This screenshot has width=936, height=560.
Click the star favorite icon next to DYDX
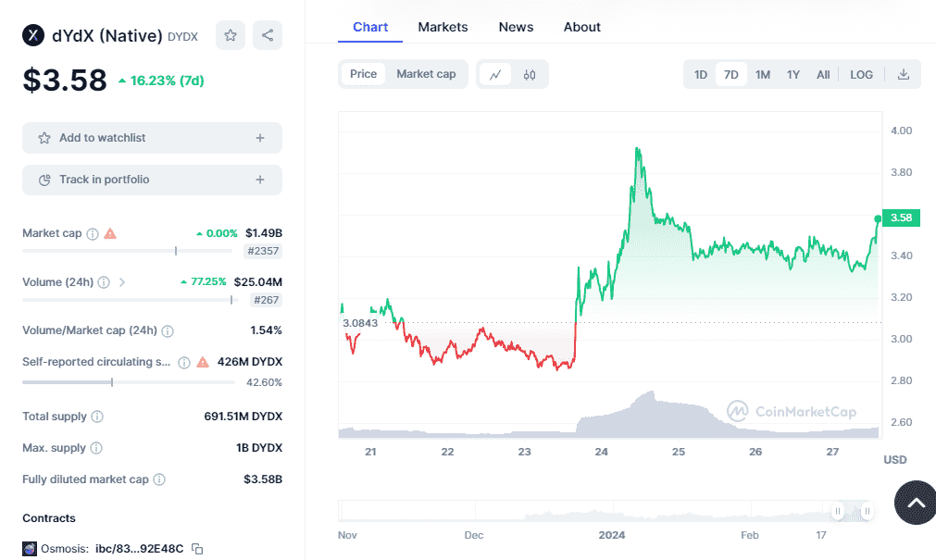[231, 35]
